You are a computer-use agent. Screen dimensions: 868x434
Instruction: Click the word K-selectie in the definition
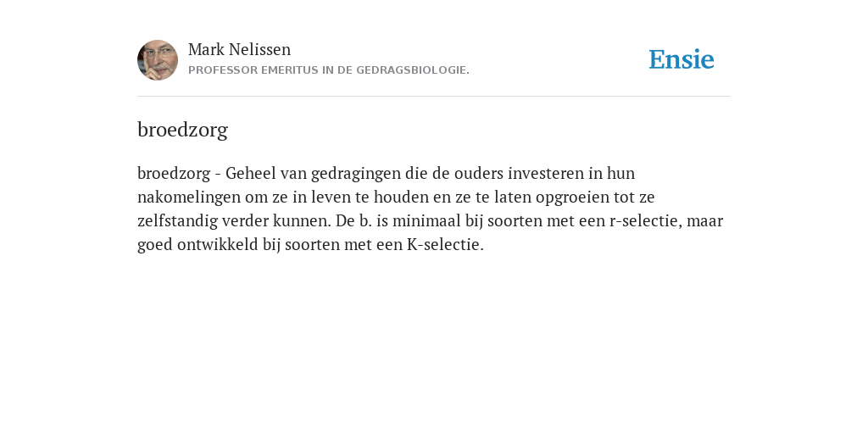[445, 244]
